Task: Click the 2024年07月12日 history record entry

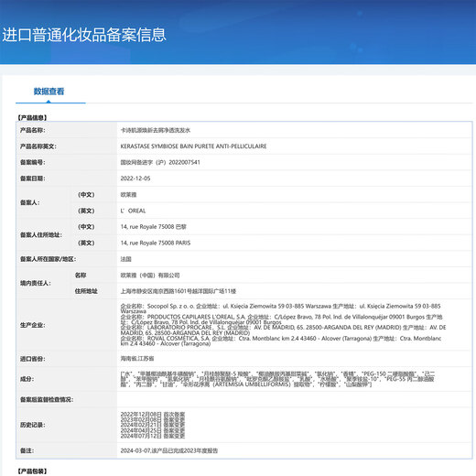Action: tap(153, 436)
